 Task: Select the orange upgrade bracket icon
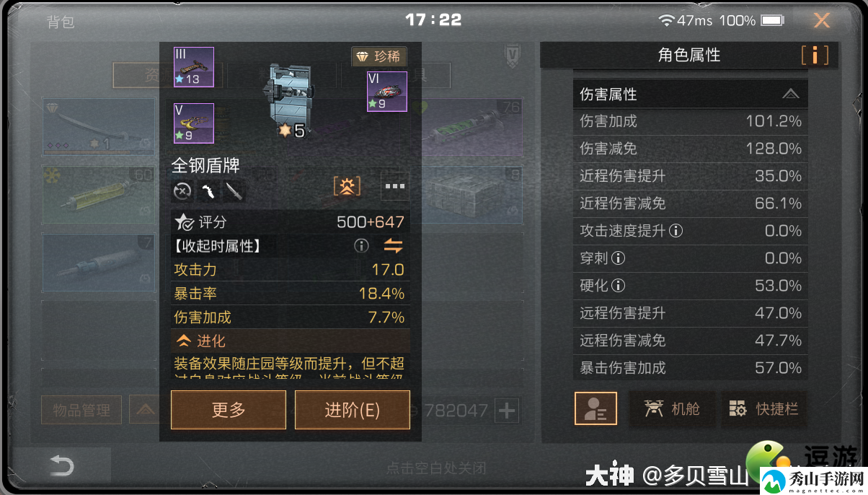(x=347, y=186)
